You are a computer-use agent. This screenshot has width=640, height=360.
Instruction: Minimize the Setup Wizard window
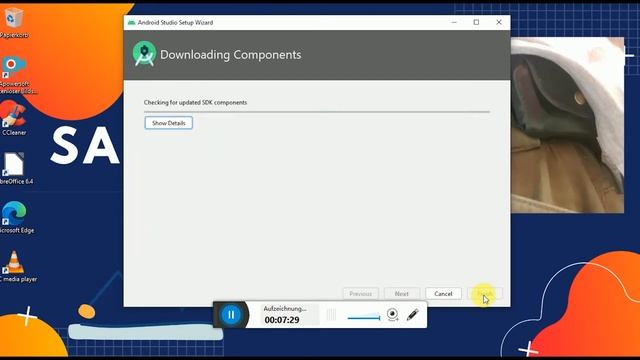454,22
